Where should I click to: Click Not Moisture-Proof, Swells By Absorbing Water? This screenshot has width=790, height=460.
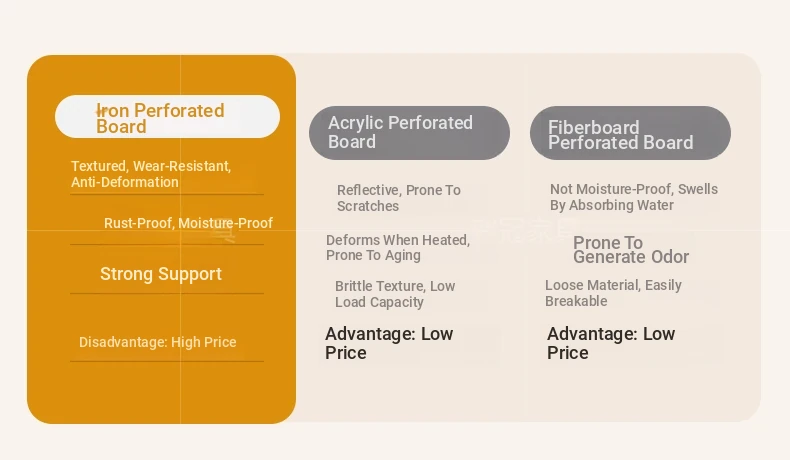pyautogui.click(x=634, y=197)
